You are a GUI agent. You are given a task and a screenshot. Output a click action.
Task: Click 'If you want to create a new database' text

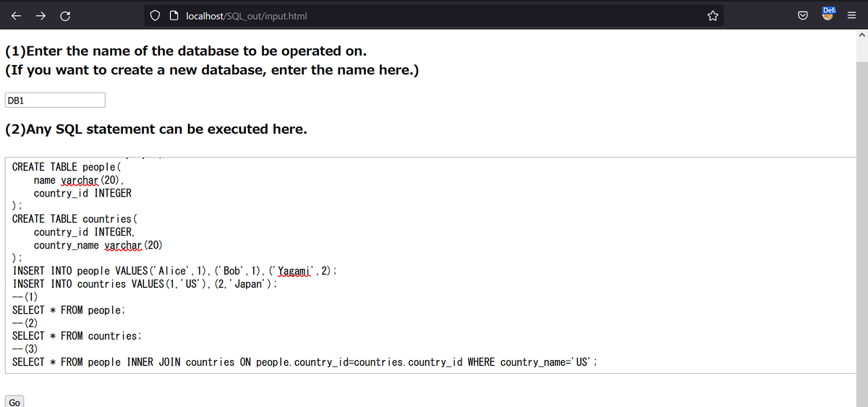(212, 71)
